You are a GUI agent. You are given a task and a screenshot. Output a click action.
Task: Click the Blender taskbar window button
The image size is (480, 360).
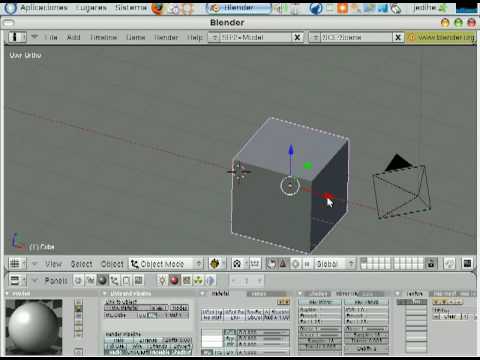click(238, 8)
